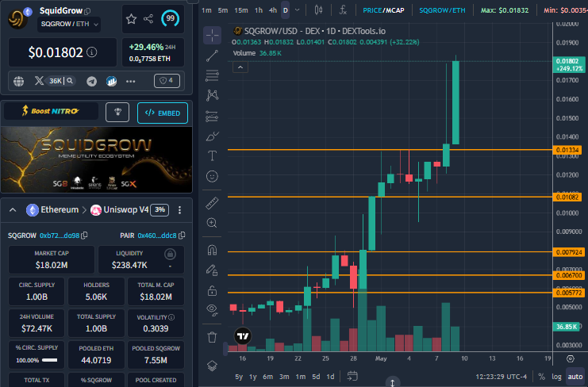Toggle magnet mode for drawings

pos(212,250)
